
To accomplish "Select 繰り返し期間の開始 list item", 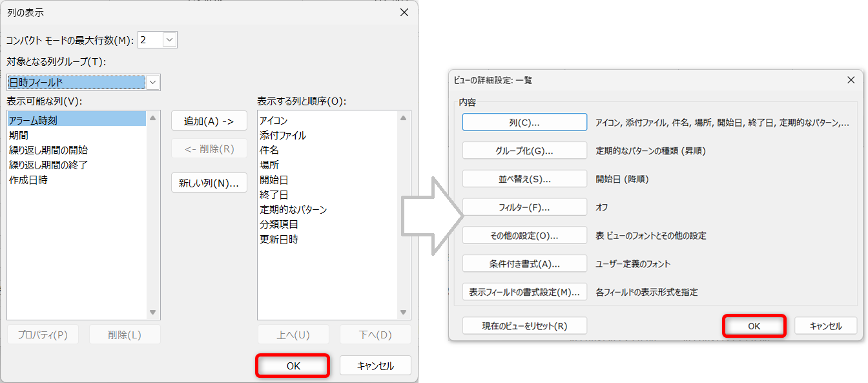I will [48, 150].
